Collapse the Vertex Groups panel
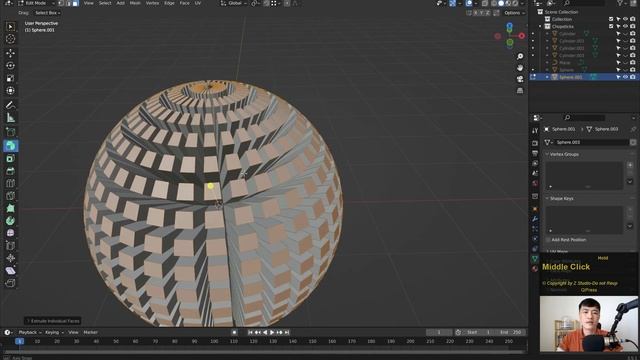 pyautogui.click(x=547, y=154)
